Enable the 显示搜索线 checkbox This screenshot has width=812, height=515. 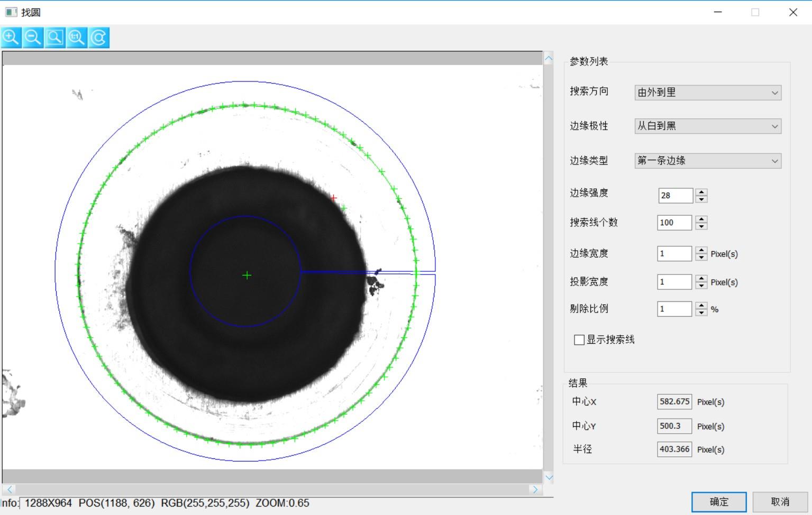(579, 340)
